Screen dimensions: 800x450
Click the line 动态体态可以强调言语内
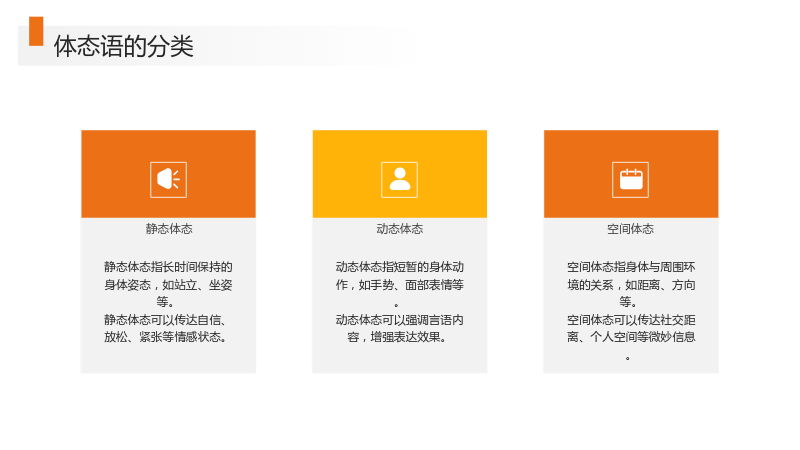399,320
